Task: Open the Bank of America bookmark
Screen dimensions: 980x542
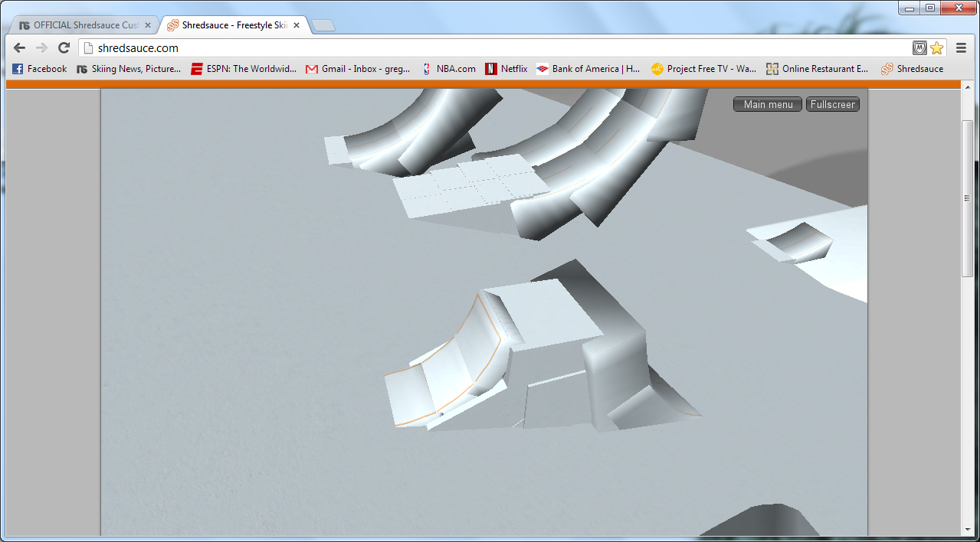Action: (588, 69)
